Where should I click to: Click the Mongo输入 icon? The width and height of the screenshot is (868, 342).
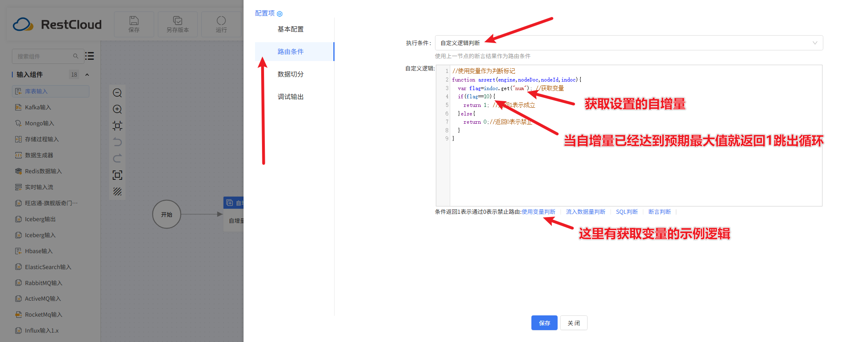18,123
